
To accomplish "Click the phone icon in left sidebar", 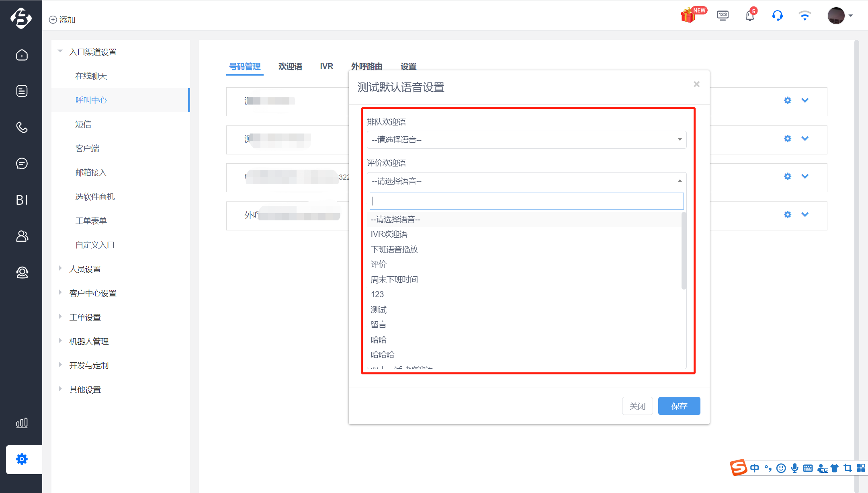I will pyautogui.click(x=22, y=127).
